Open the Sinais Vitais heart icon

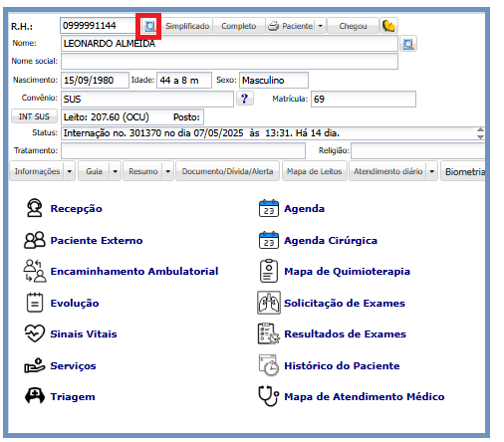(x=35, y=333)
